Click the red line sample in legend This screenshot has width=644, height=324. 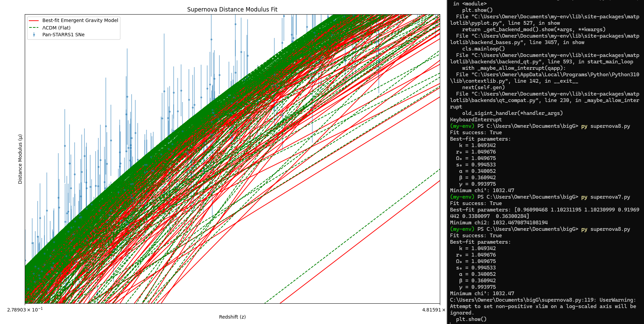(x=34, y=21)
